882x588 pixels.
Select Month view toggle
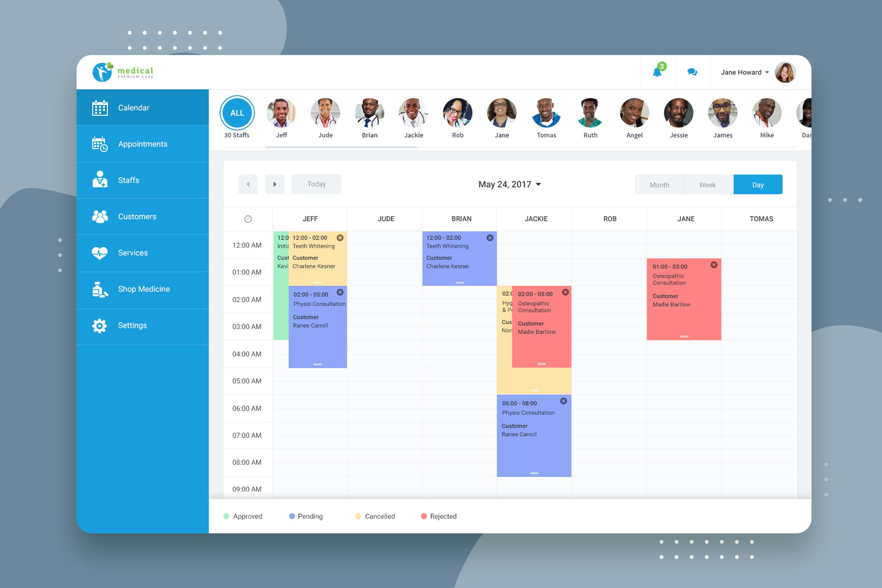click(x=658, y=184)
